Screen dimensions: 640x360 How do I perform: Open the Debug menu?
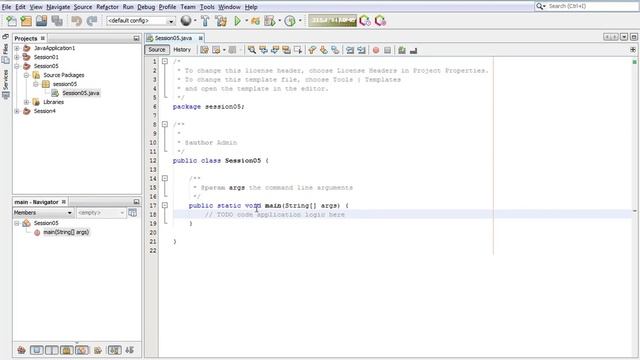(x=146, y=7)
